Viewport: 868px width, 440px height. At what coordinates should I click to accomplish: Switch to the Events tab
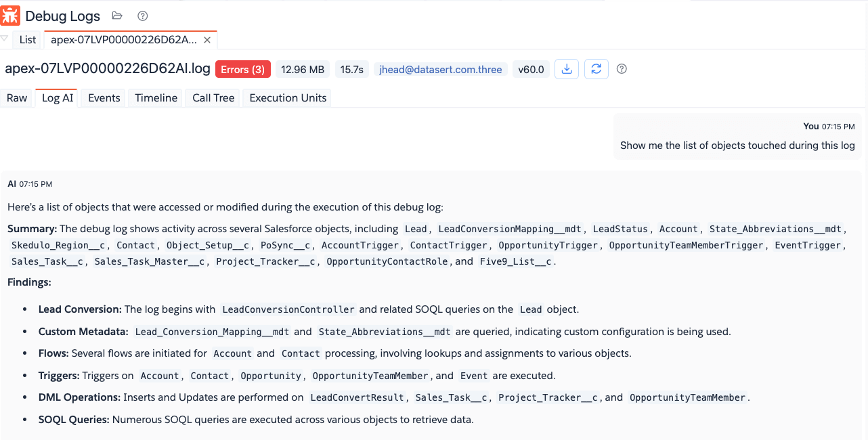[104, 98]
